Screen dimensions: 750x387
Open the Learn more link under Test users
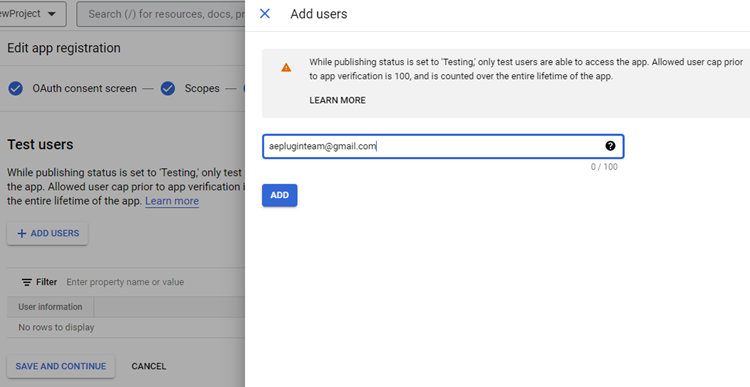(172, 201)
